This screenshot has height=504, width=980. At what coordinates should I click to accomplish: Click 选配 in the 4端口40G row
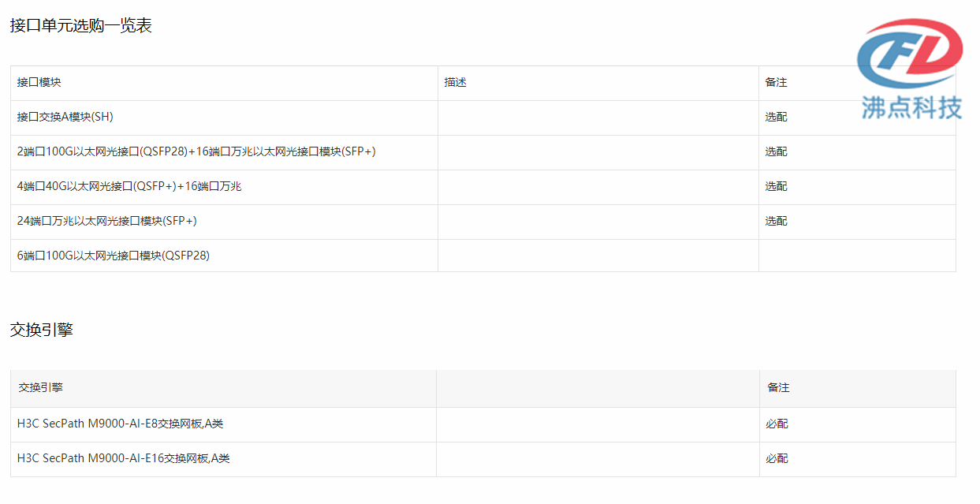[776, 186]
